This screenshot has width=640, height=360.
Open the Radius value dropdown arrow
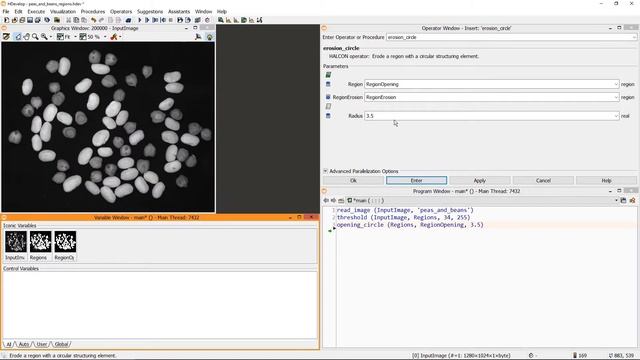point(616,116)
